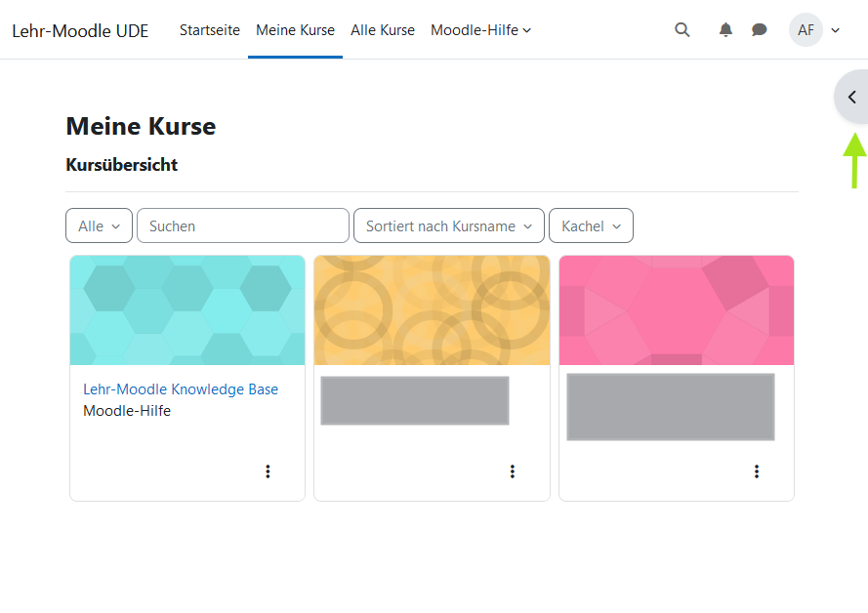
Task: Open the Sortiert nach Kursname dropdown
Action: pyautogui.click(x=449, y=225)
